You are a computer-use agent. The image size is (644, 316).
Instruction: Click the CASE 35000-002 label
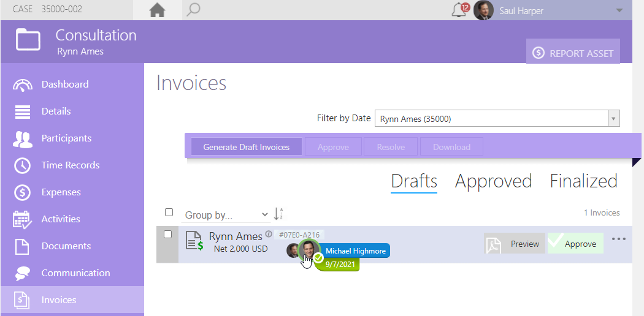point(47,9)
